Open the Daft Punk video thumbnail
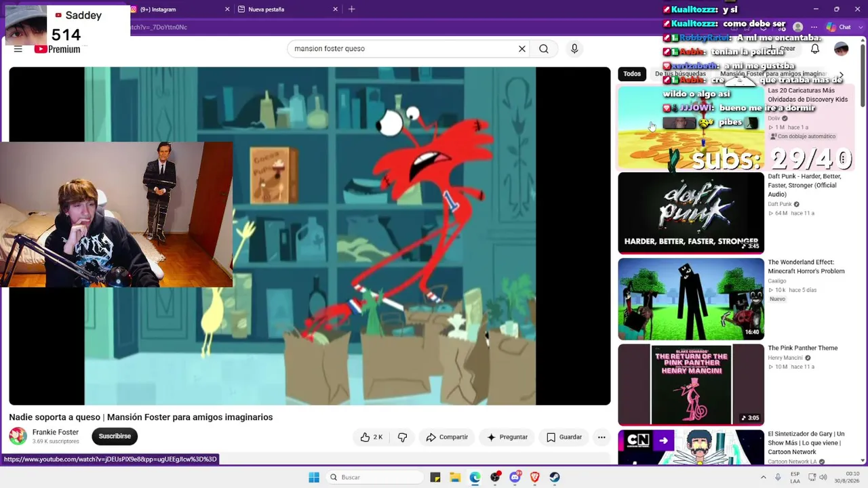Viewport: 868px width, 488px height. click(691, 213)
